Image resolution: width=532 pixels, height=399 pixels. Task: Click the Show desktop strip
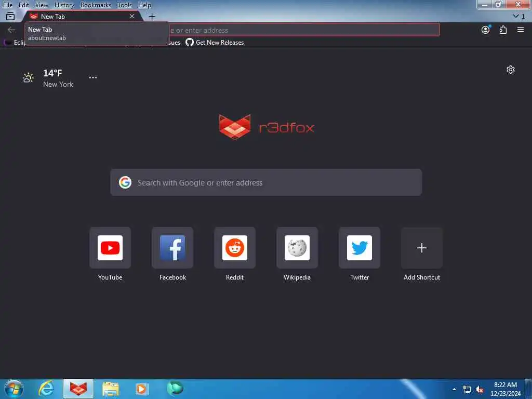pos(528,389)
